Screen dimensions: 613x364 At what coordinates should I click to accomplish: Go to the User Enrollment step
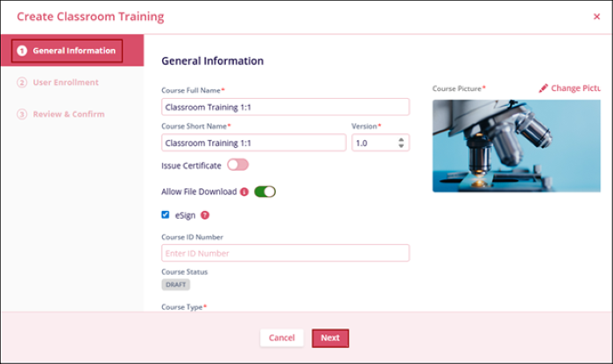click(66, 82)
